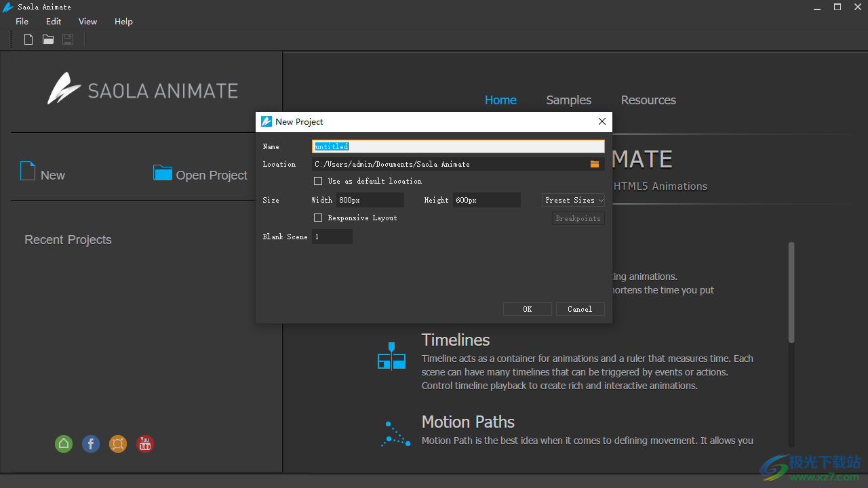Click the Open Project folder icon
The image size is (868, 488).
click(163, 173)
